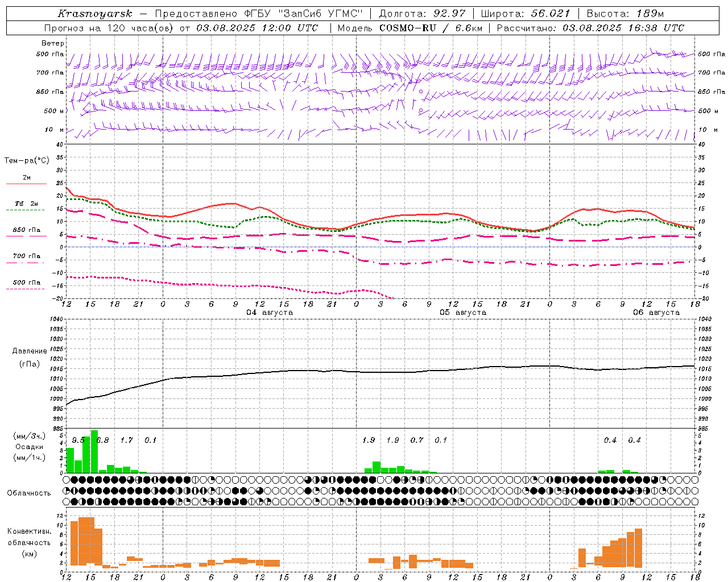Viewport: 728px width, 582px height.
Task: Click the 'Ветер' wind panel label
Action: tap(53, 43)
